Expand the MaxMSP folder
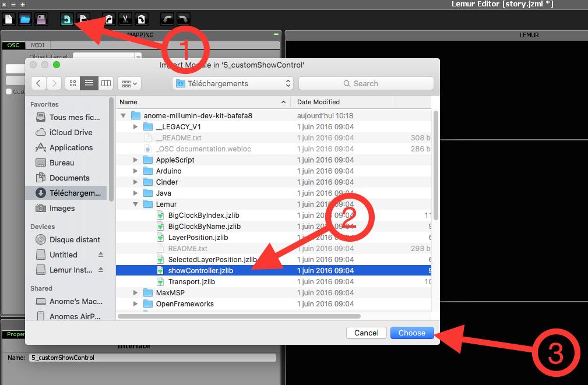 click(x=136, y=293)
